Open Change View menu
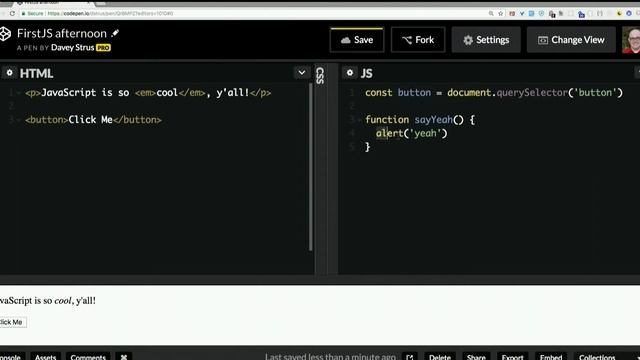The height and width of the screenshot is (360, 640). click(x=571, y=40)
